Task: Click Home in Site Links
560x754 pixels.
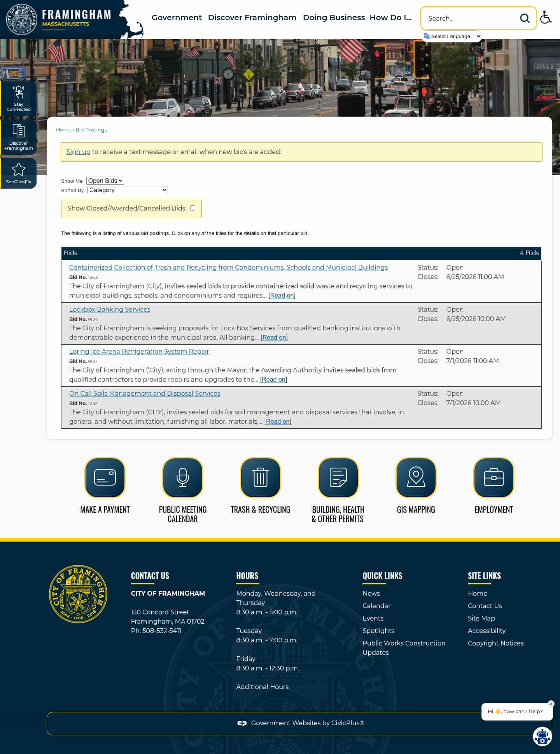Action: [x=478, y=593]
